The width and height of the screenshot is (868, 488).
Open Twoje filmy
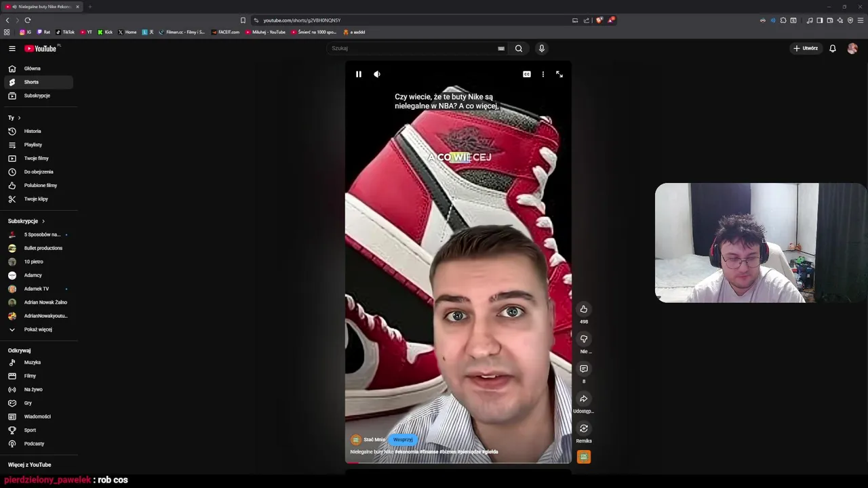[x=39, y=158]
